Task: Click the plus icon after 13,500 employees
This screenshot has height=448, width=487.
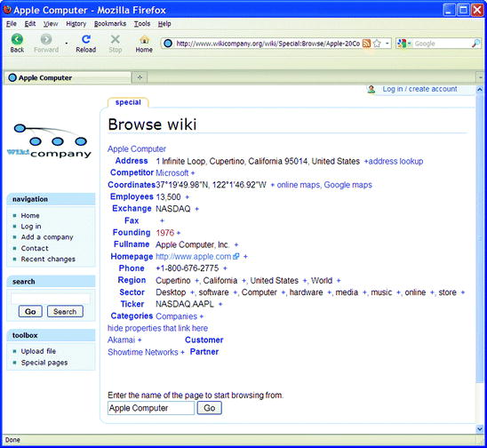Action: click(187, 197)
